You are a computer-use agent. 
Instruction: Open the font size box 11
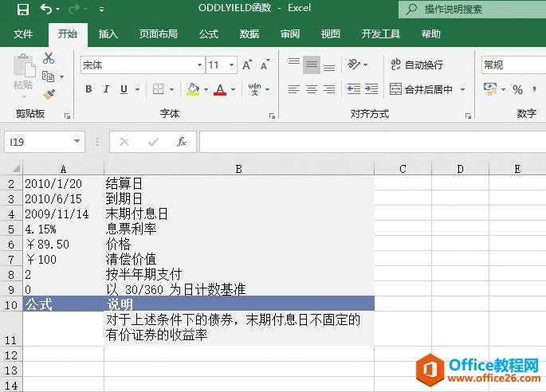222,65
